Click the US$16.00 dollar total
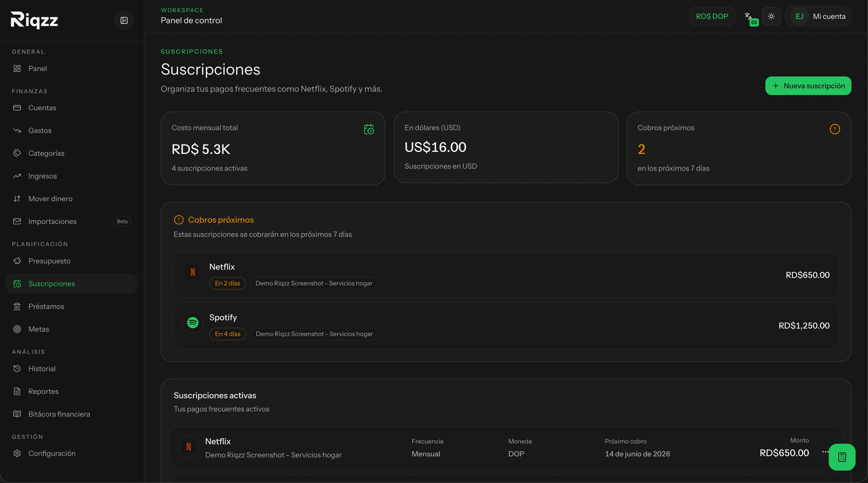 click(435, 147)
